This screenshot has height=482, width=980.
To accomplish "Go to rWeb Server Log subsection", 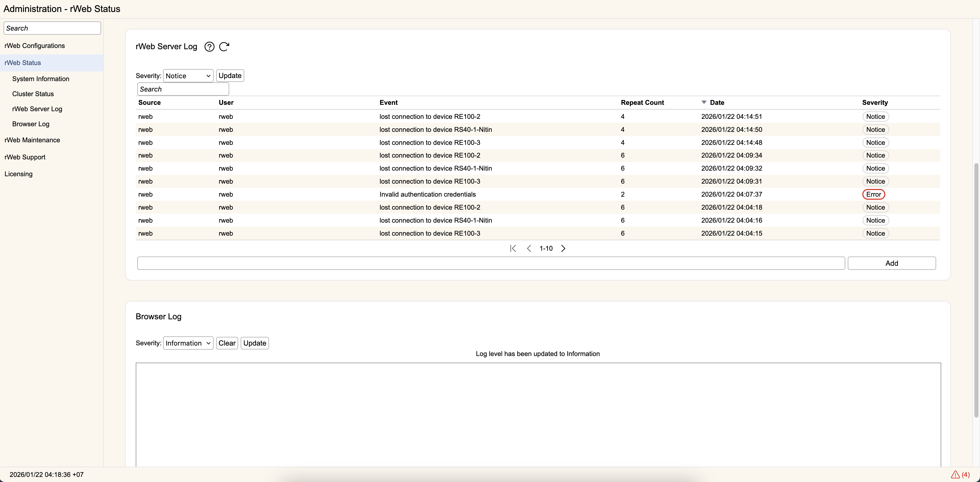I will (37, 109).
